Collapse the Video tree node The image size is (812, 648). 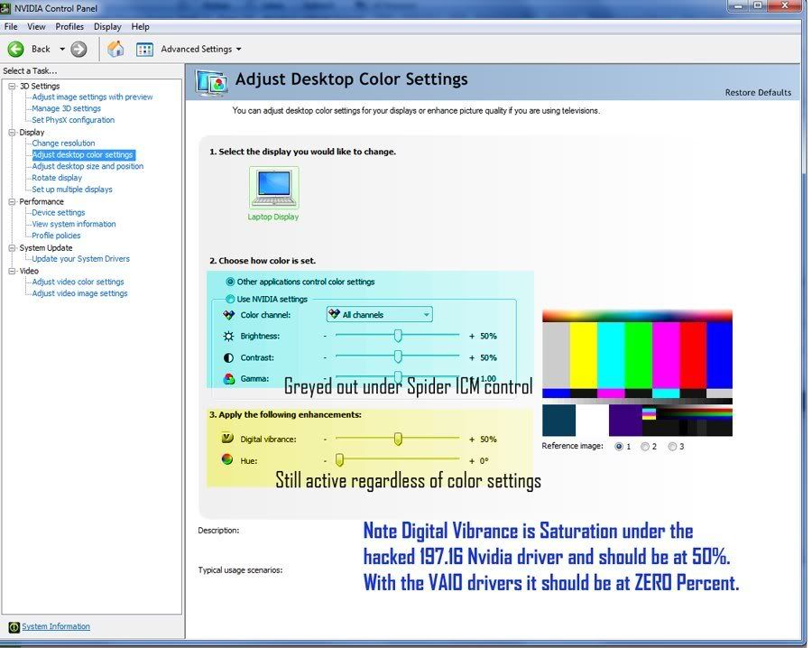click(12, 271)
